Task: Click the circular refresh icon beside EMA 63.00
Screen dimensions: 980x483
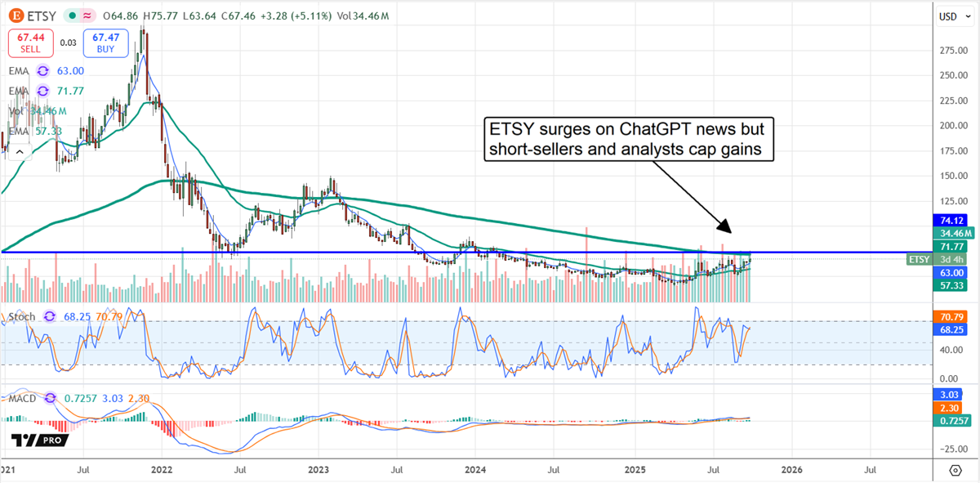Action: [x=42, y=71]
